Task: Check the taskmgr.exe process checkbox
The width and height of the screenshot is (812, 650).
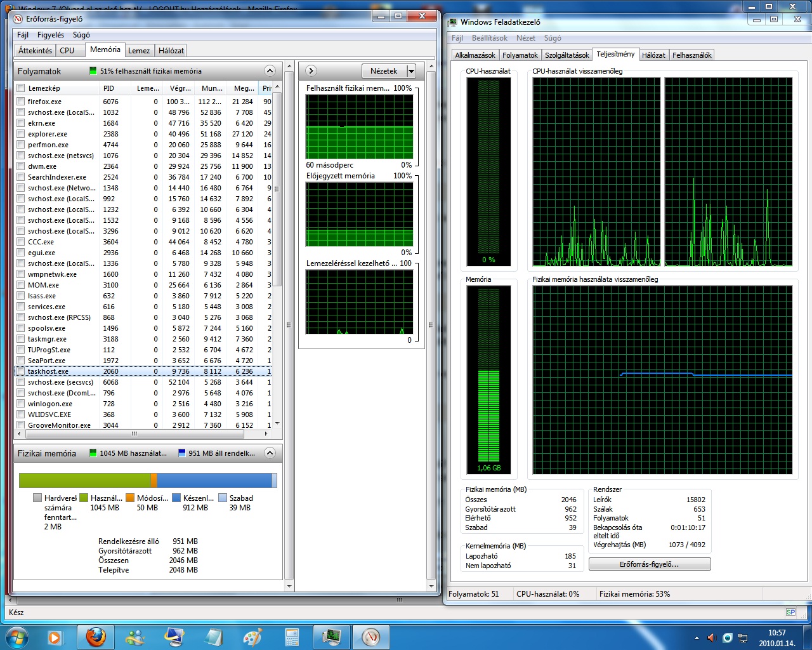Action: 21,339
